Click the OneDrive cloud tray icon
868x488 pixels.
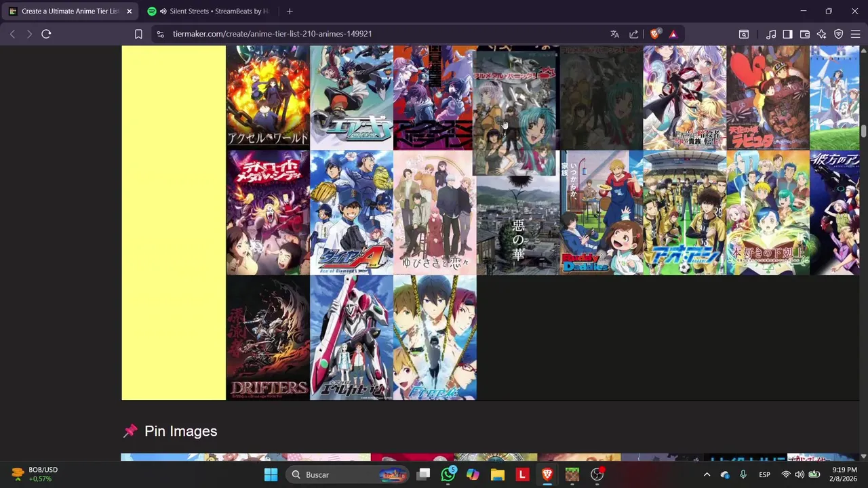(x=725, y=474)
